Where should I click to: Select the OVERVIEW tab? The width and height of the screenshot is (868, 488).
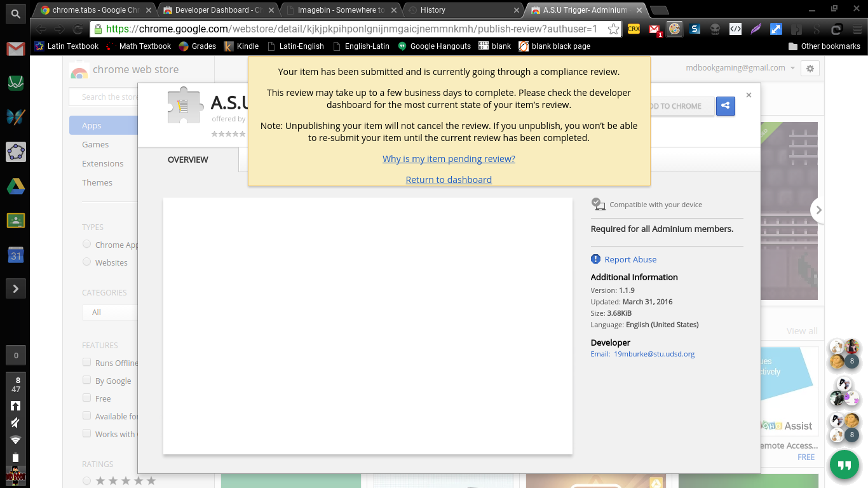pyautogui.click(x=188, y=159)
